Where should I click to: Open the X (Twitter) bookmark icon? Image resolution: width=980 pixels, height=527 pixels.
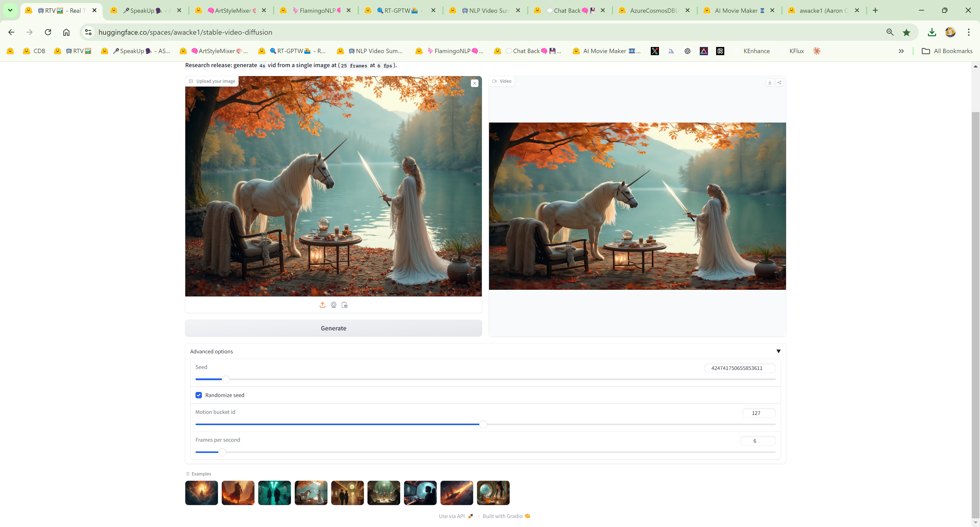tap(654, 51)
